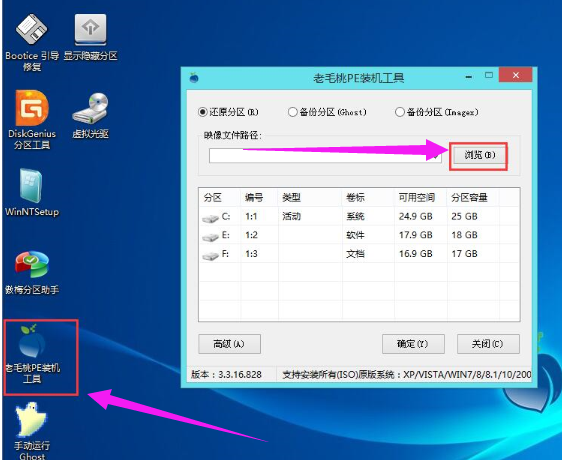Choose the 备份分区 (Imagex) radio option
562x460 pixels.
coord(399,112)
